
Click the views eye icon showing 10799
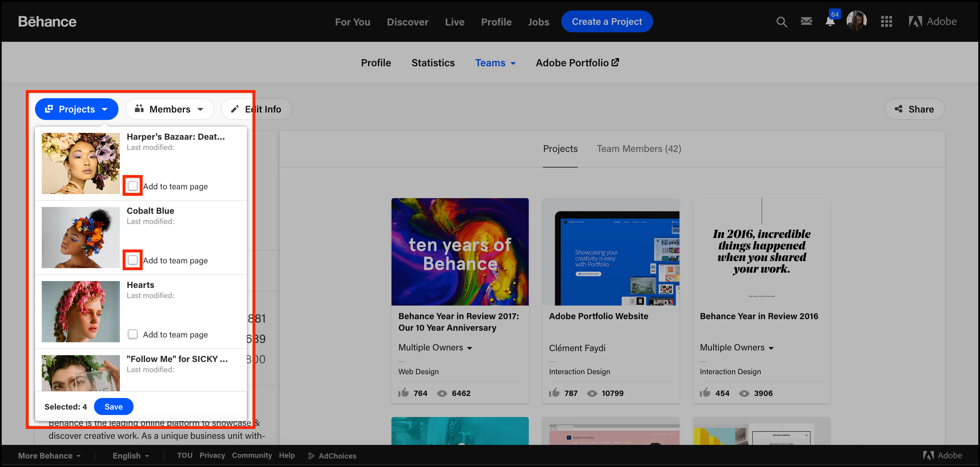[x=592, y=394]
